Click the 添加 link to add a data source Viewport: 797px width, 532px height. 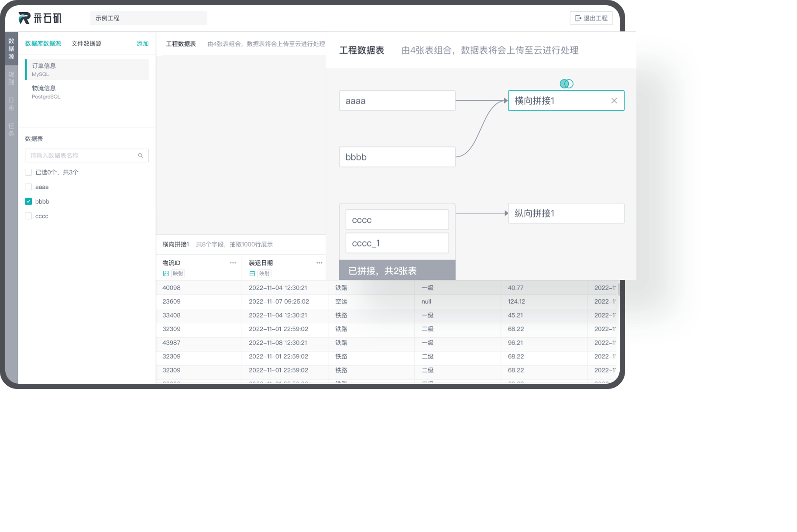(143, 43)
